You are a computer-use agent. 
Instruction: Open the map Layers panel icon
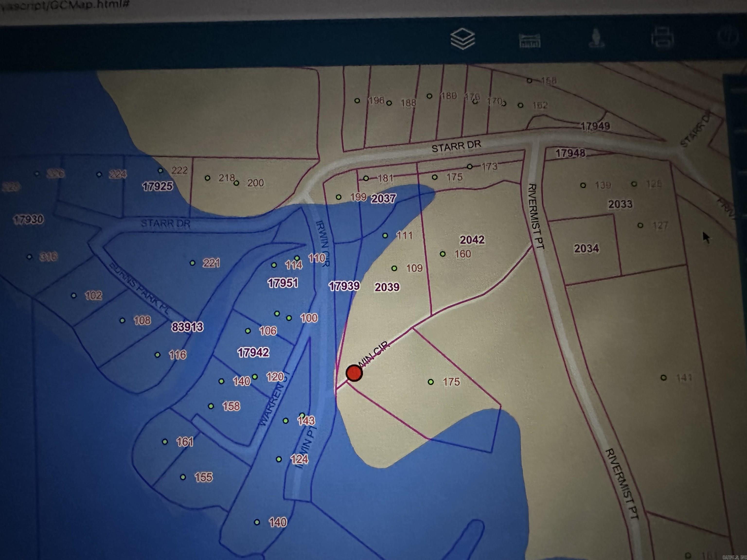tap(463, 39)
